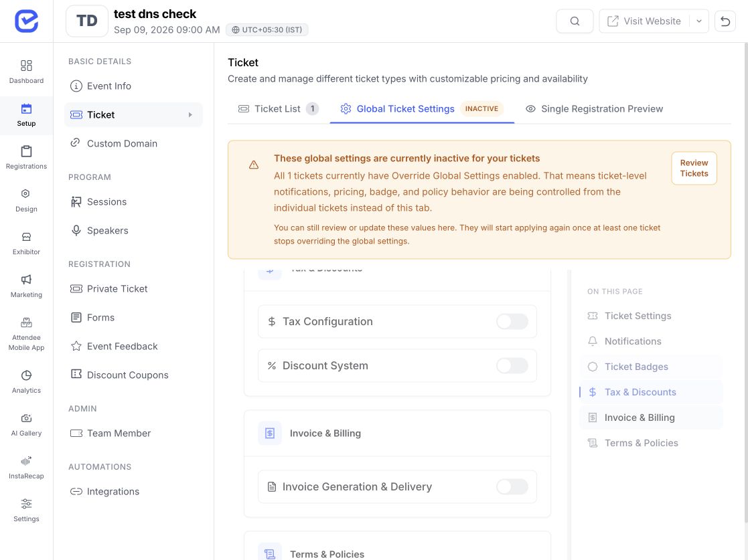Click the Review Tickets button
748x560 pixels.
coord(694,168)
